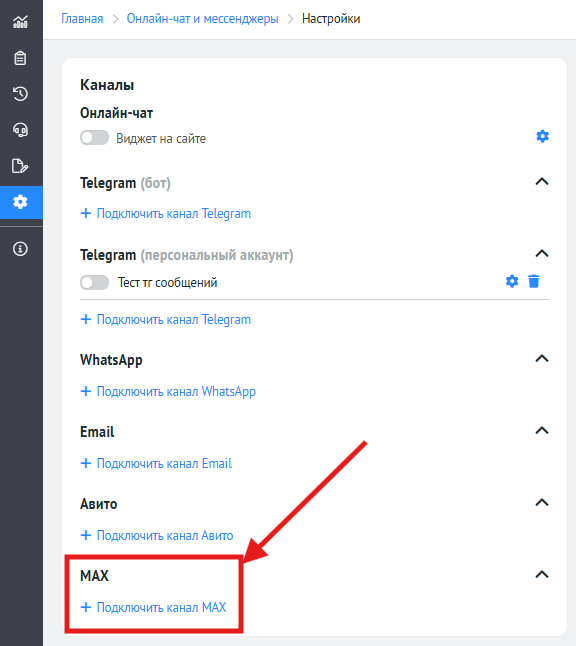Screen dimensions: 576x646
Task: Open the document edit sidebar icon
Action: pyautogui.click(x=20, y=166)
